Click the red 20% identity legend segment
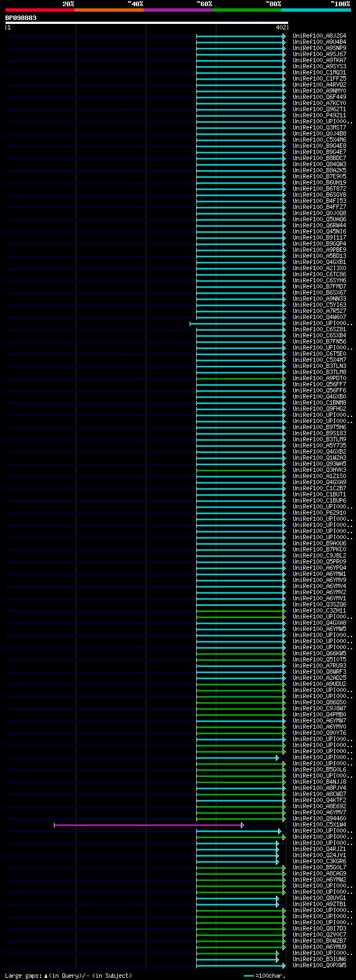This screenshot has width=356, height=980. [39, 10]
